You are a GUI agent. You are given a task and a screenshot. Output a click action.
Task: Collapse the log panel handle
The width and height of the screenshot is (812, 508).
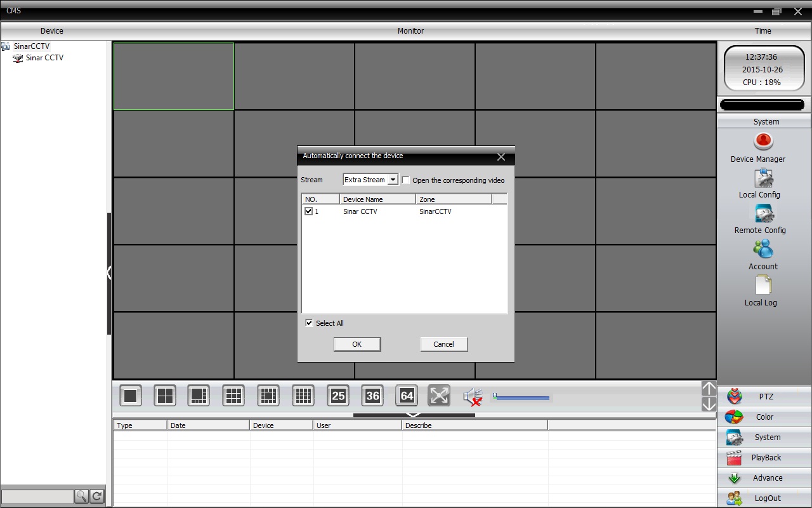tap(414, 415)
